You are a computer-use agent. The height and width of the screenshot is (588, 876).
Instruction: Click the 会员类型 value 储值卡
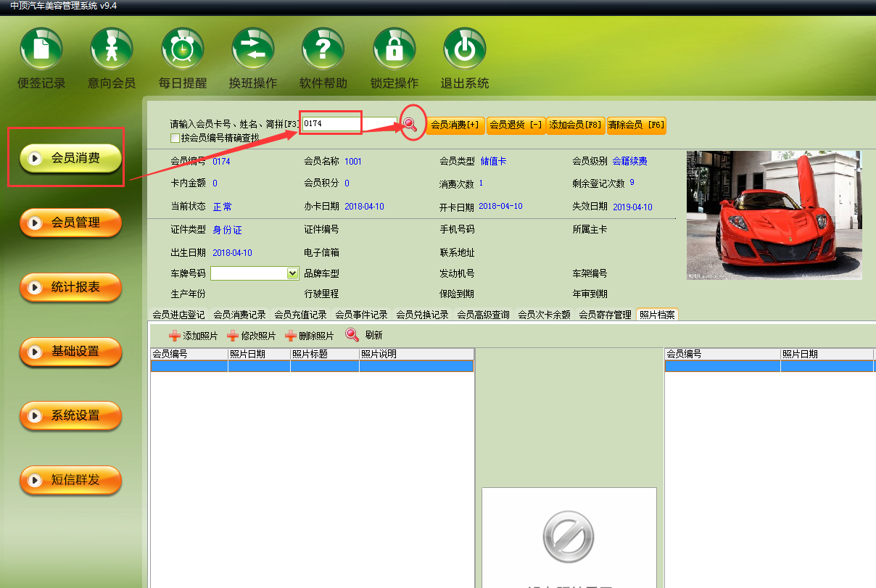(x=493, y=161)
